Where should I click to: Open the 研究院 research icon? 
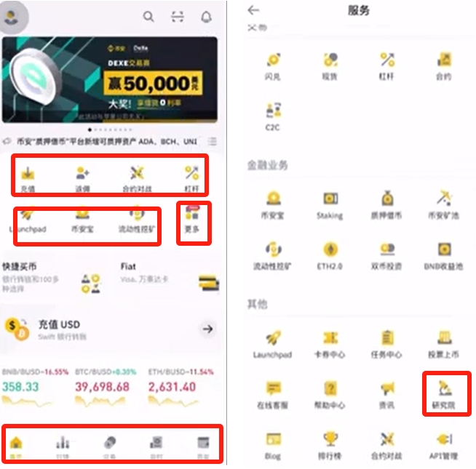pyautogui.click(x=444, y=394)
